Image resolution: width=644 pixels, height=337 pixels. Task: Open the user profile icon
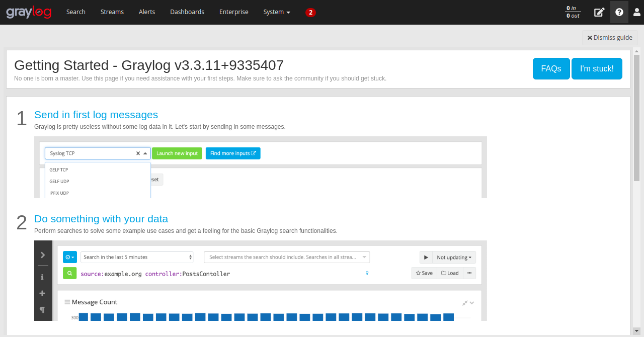pyautogui.click(x=636, y=12)
